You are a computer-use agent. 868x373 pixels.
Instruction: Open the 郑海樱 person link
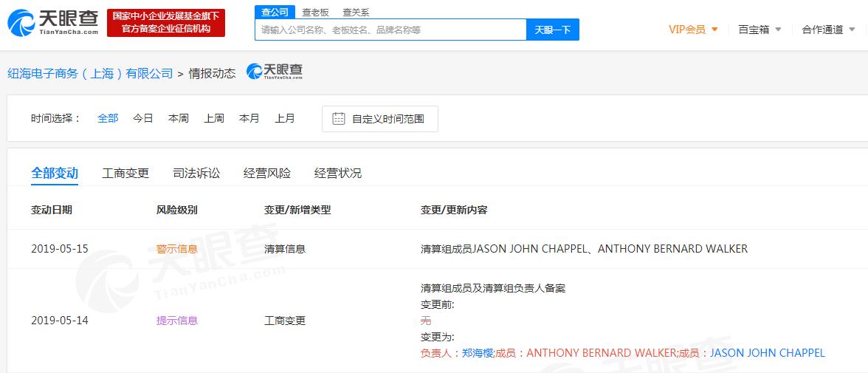pyautogui.click(x=477, y=353)
